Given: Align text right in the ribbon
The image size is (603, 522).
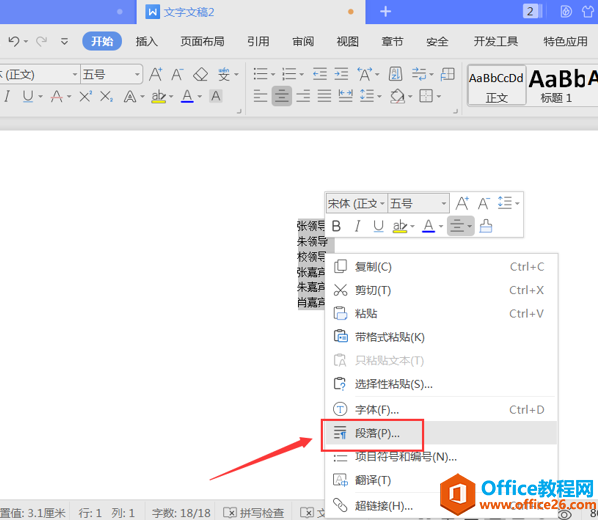Looking at the screenshot, I should tap(303, 96).
